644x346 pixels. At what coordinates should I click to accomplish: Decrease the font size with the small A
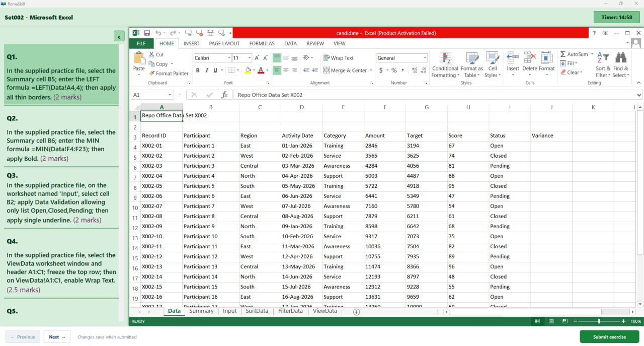(265, 58)
